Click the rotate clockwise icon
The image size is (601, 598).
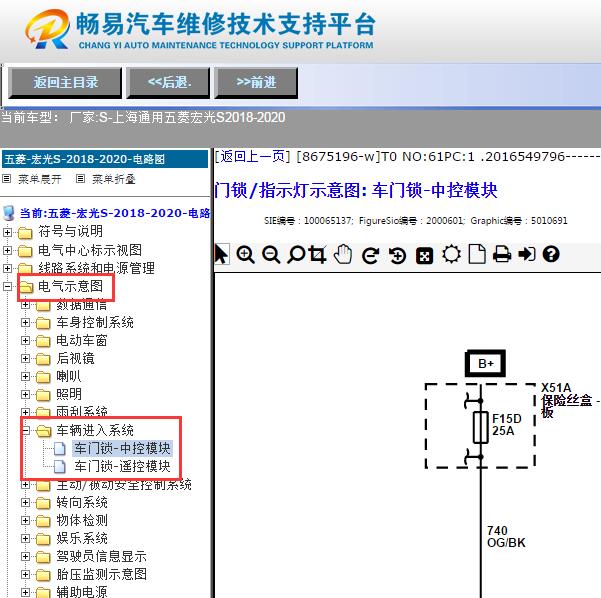(x=371, y=255)
